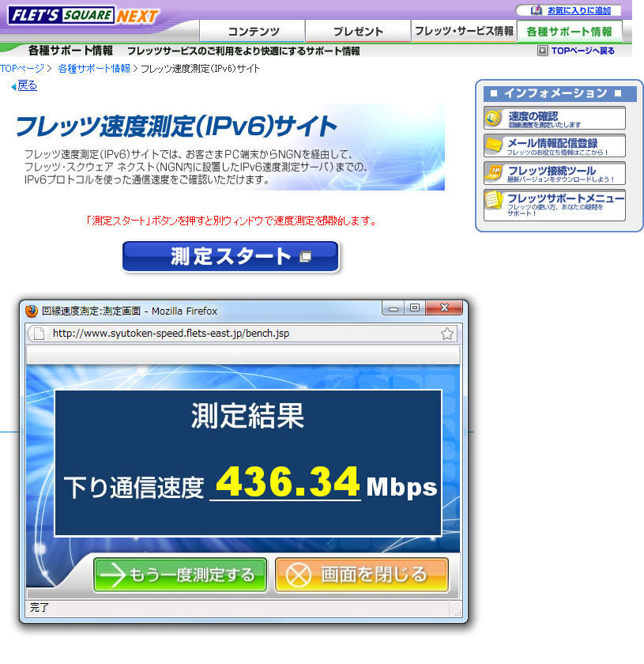Screen dimensions: 644x664
Task: Open フレッツ接続ツール in the information panel
Action: [555, 173]
